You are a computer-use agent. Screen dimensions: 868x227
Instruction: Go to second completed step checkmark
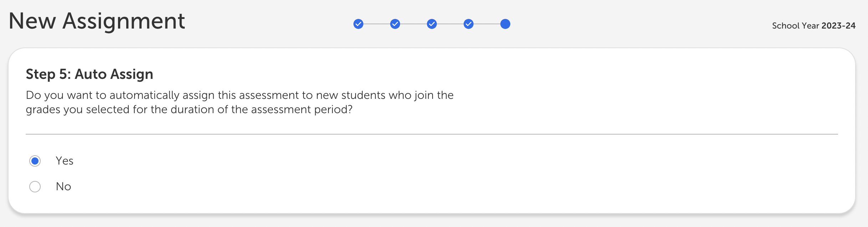click(x=395, y=24)
